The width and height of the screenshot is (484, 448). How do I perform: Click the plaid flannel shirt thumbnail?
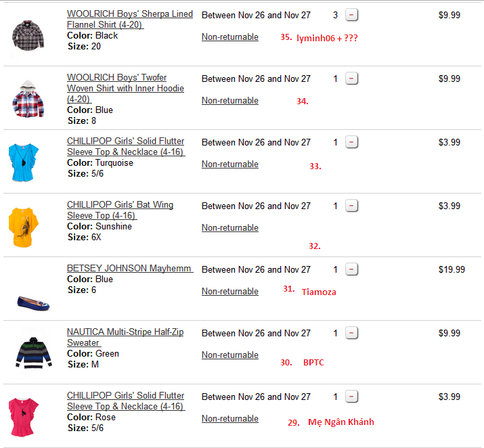click(28, 35)
